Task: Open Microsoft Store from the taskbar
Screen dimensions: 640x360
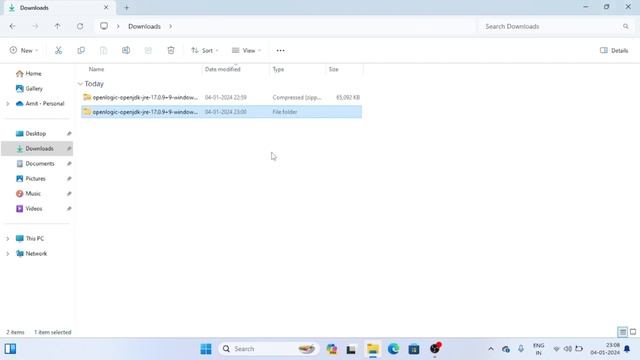Action: pyautogui.click(x=414, y=349)
